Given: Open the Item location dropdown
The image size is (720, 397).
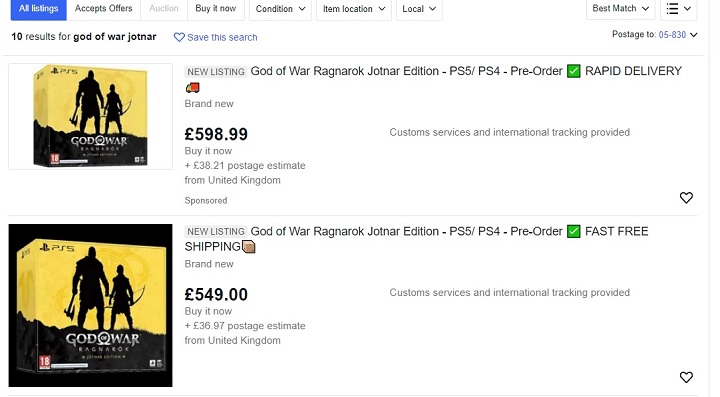Looking at the screenshot, I should click(354, 9).
